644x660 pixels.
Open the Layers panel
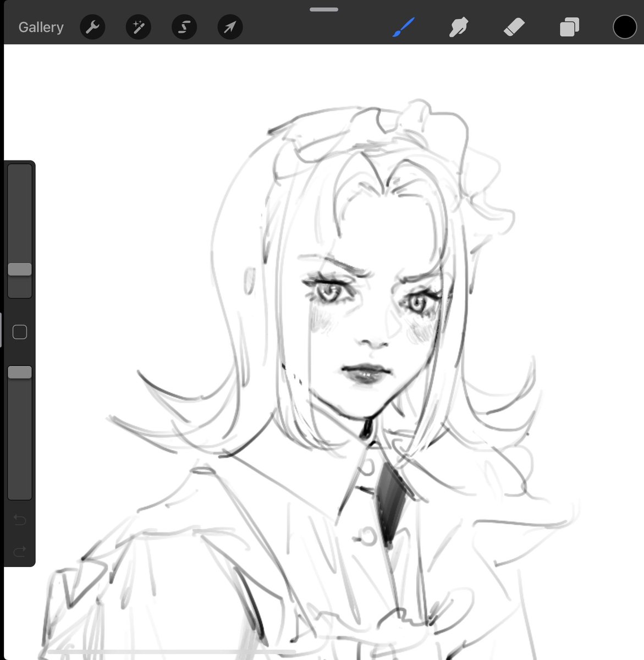tap(569, 27)
